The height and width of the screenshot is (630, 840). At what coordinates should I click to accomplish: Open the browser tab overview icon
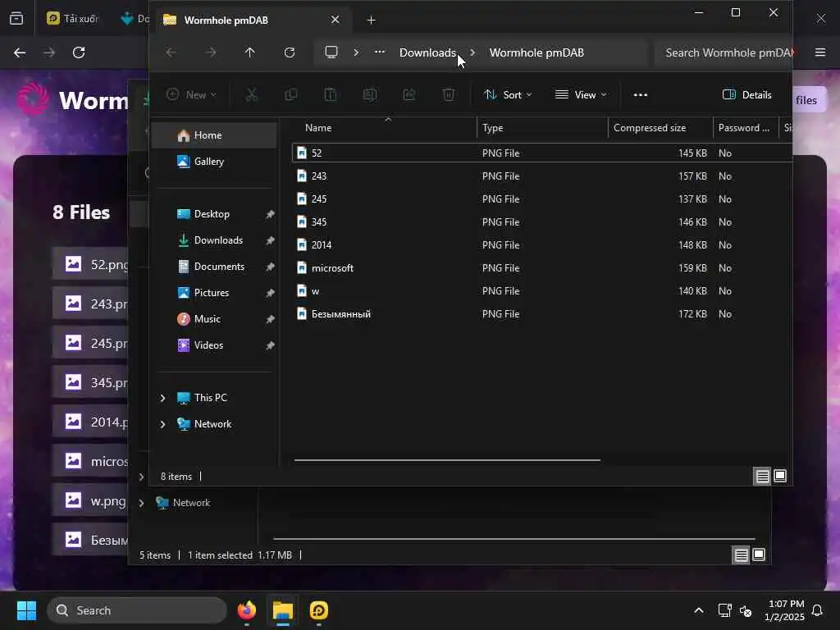tap(16, 19)
